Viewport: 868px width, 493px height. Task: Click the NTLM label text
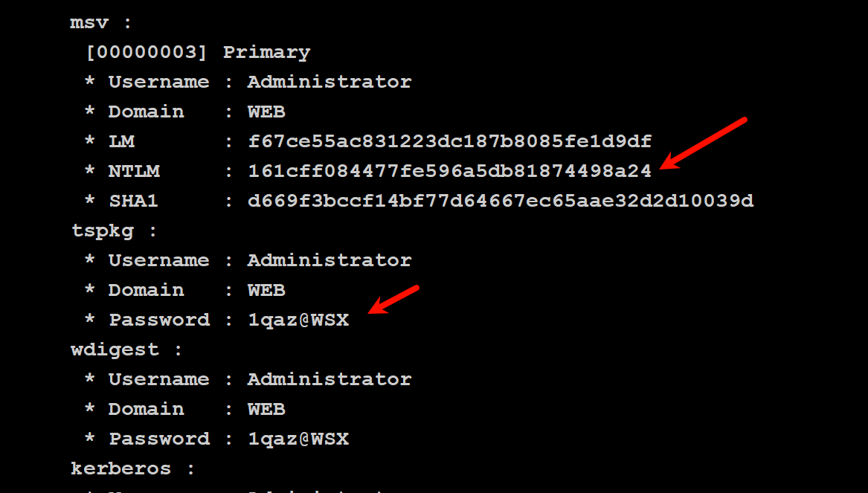pyautogui.click(x=134, y=171)
